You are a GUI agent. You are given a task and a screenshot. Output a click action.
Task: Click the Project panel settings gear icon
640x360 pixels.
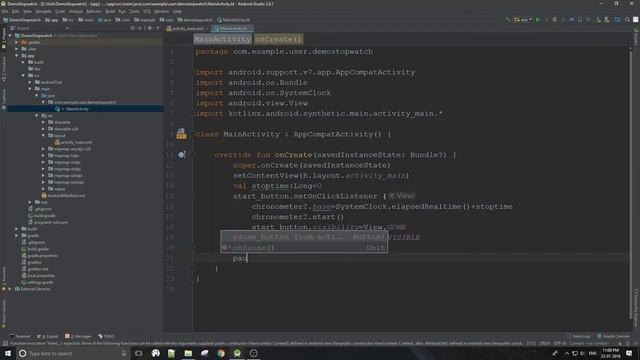point(149,28)
